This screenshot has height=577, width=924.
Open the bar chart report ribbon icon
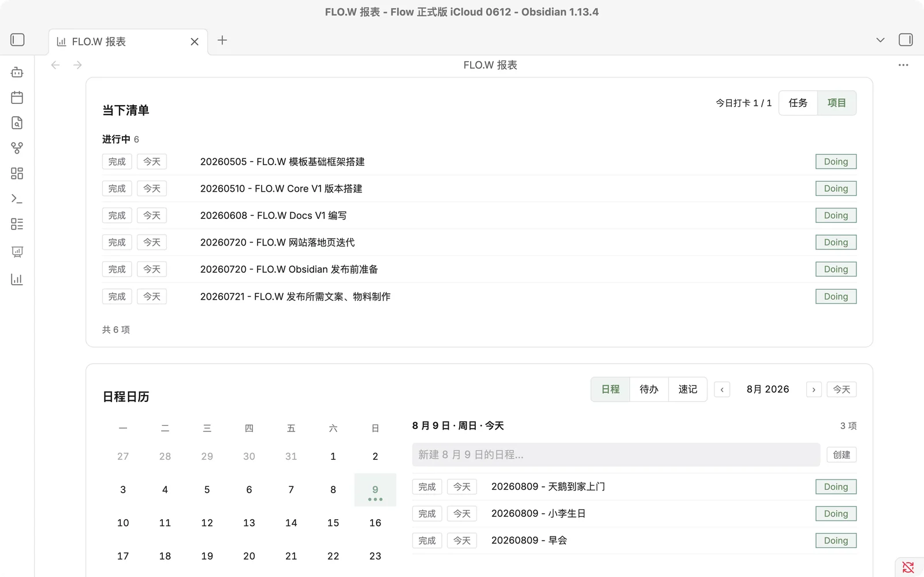click(17, 280)
